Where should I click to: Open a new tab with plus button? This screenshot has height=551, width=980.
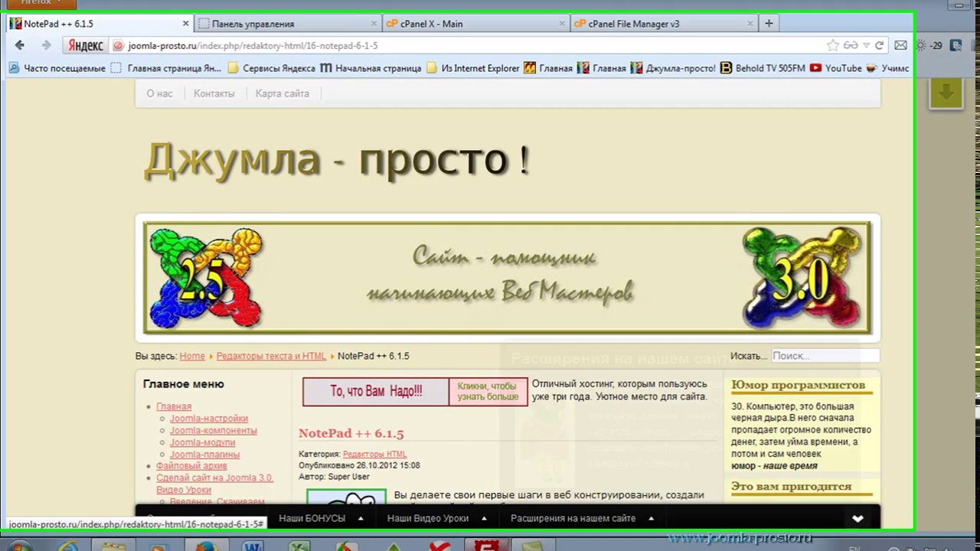click(769, 23)
